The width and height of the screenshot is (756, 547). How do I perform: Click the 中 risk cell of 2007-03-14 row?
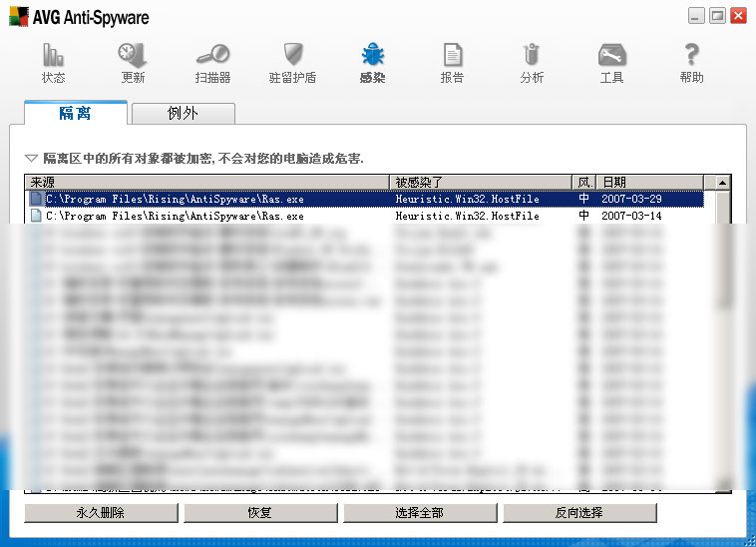pyautogui.click(x=583, y=216)
